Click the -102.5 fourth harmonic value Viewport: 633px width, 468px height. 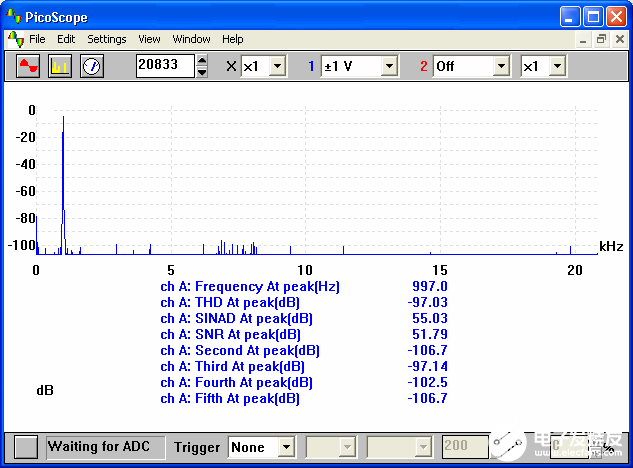(428, 382)
